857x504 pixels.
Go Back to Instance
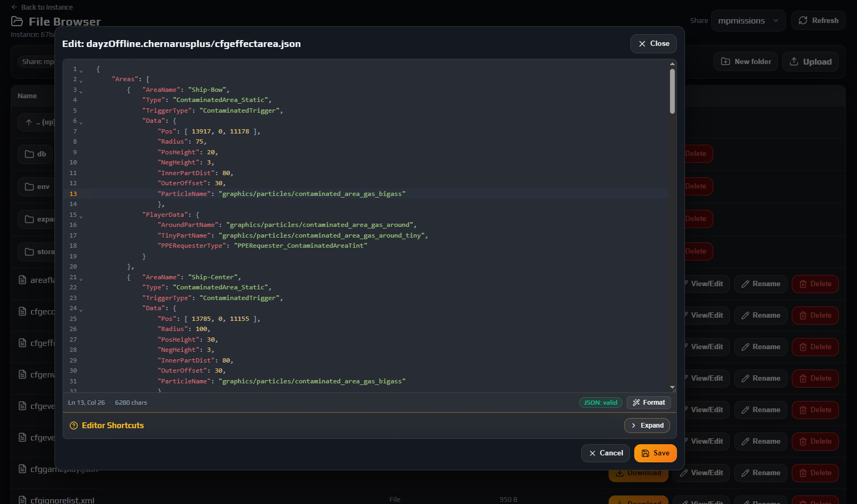coord(42,7)
